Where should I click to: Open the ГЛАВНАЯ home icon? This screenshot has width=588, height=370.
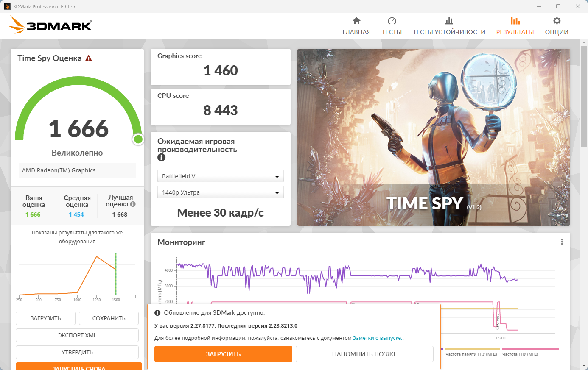356,21
